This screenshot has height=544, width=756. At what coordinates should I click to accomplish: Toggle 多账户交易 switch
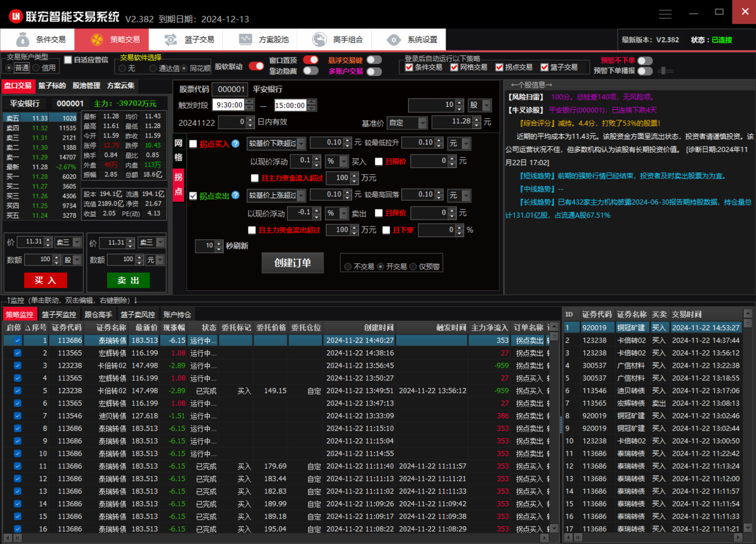tap(374, 71)
